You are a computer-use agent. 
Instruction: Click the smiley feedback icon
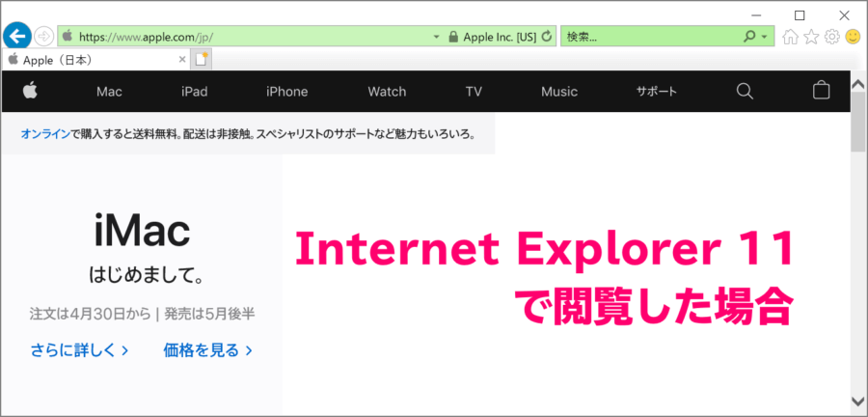(x=853, y=37)
